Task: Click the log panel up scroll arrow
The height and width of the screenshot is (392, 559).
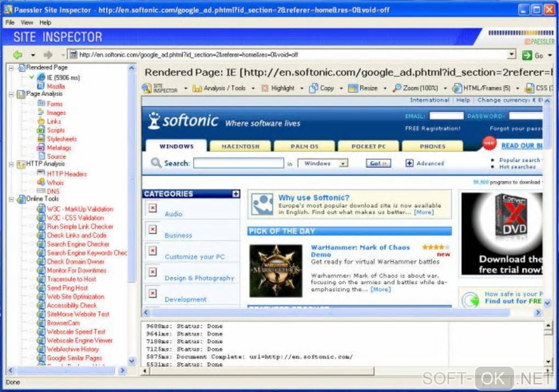Action: (548, 325)
